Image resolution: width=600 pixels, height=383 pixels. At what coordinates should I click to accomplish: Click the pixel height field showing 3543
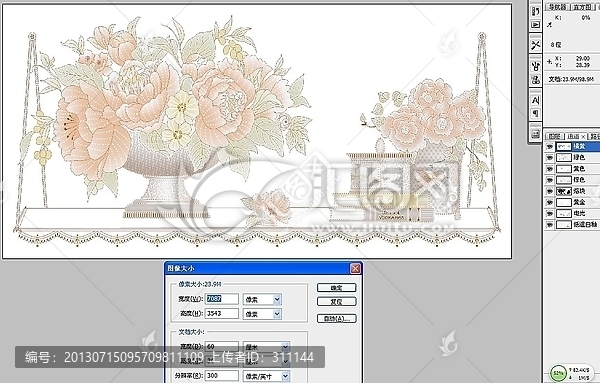point(222,313)
